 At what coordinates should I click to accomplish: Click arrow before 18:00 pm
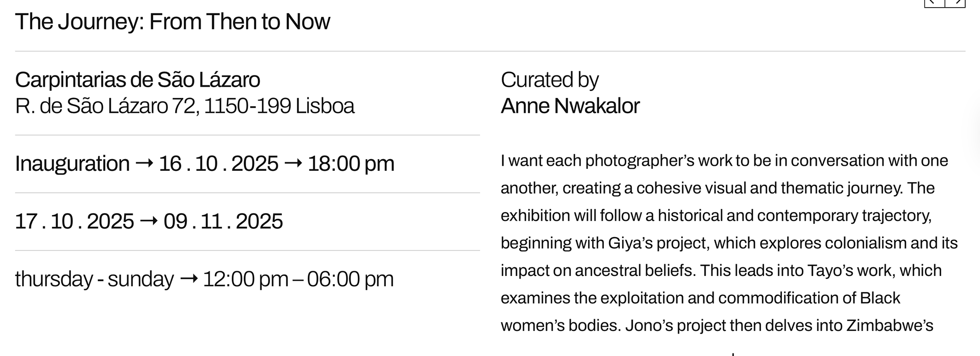tap(293, 164)
